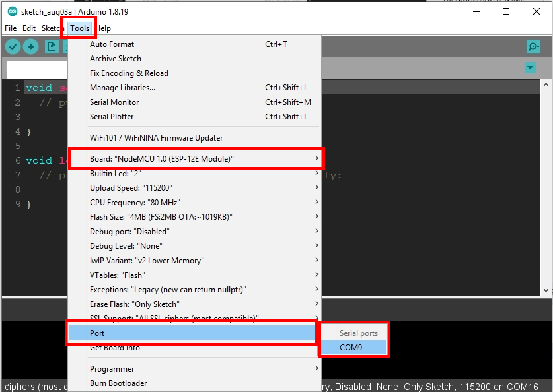Launch Serial Monitor from Tools menu
The width and height of the screenshot is (553, 392).
pyautogui.click(x=194, y=102)
